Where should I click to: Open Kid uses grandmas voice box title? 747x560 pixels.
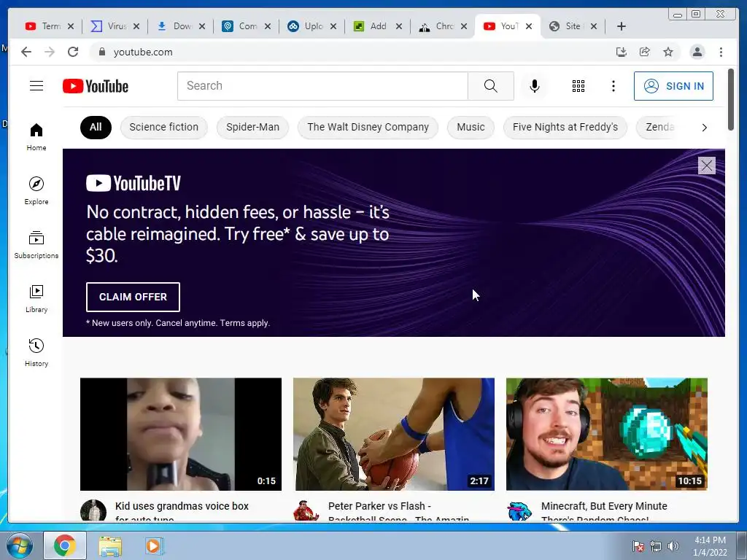pyautogui.click(x=182, y=510)
